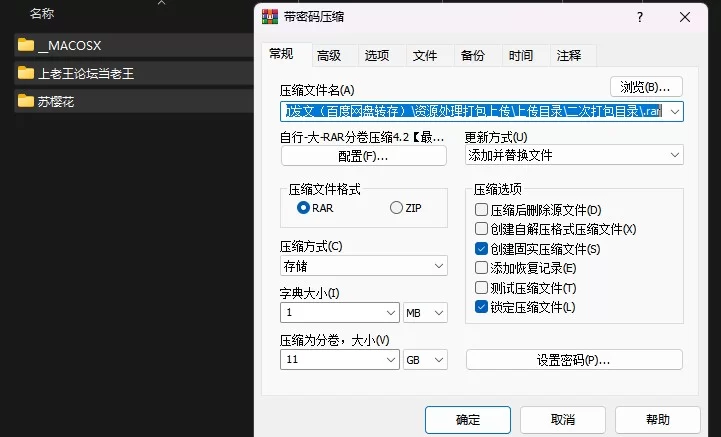Image resolution: width=721 pixels, height=437 pixels.
Task: Click the question mark help icon
Action: (x=640, y=17)
